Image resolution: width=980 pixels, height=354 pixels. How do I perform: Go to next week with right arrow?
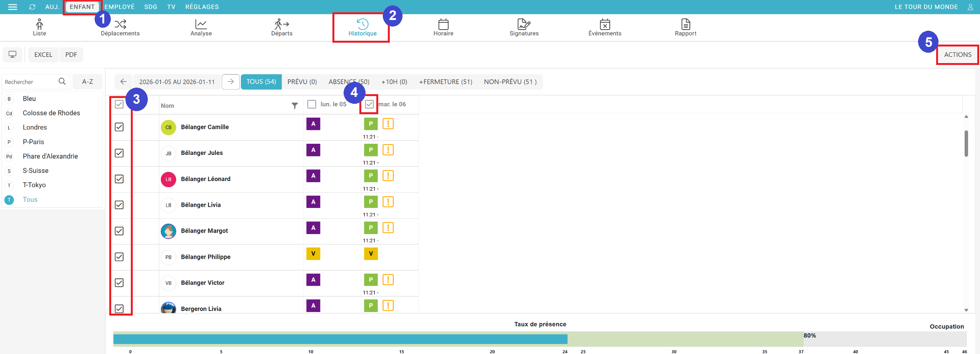point(230,81)
